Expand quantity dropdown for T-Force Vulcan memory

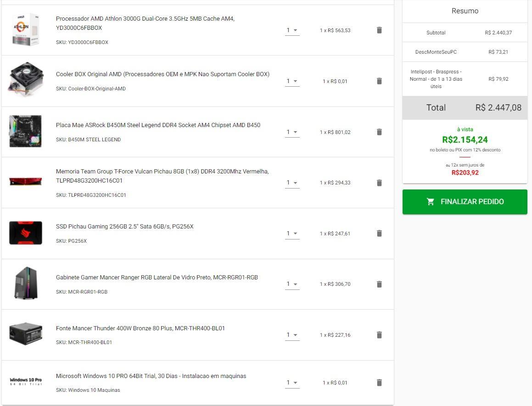click(292, 183)
